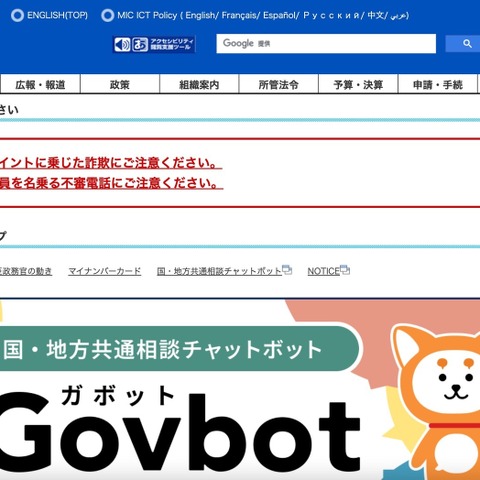Focus the Google search input field
480x480 pixels.
point(326,43)
